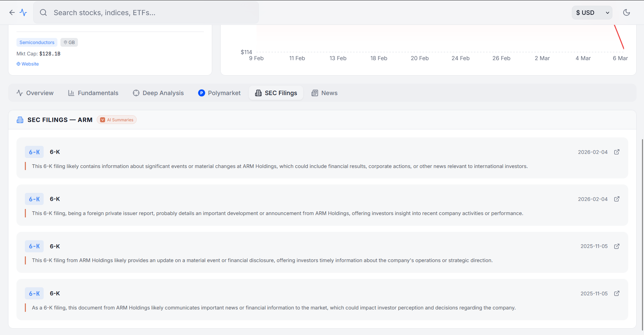Open external link for first 2026-02-04 filing
Screen dimensions: 644x335
[617, 152]
